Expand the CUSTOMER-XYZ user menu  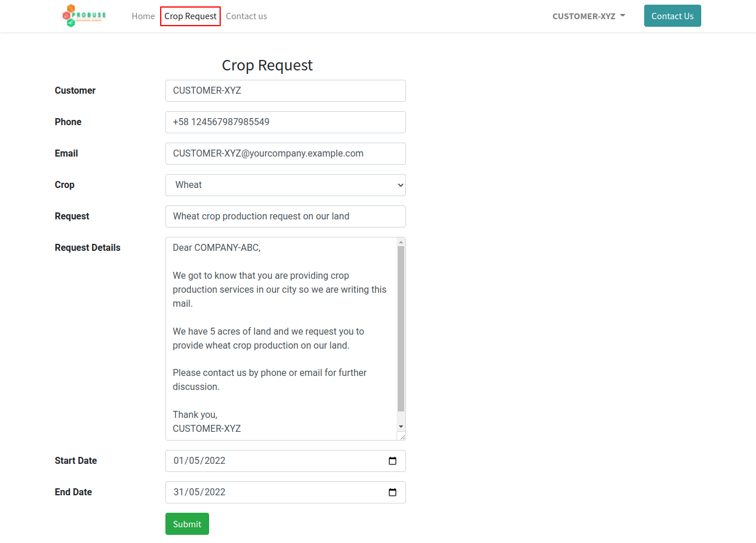pyautogui.click(x=589, y=16)
